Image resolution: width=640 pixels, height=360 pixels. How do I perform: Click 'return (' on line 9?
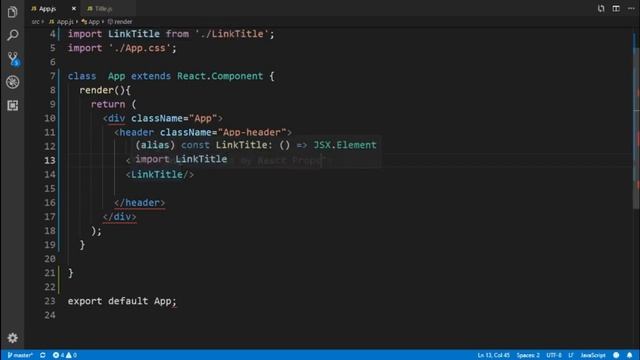(x=113, y=104)
